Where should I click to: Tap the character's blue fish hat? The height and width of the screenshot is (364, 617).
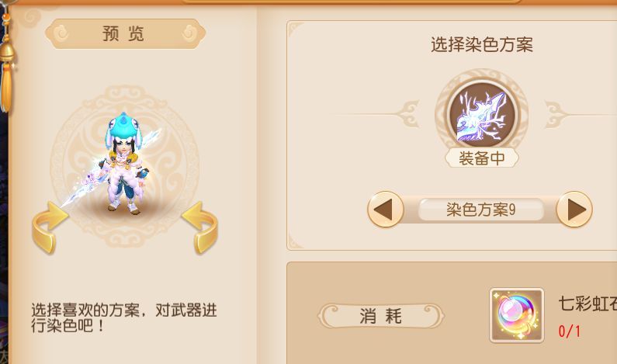pyautogui.click(x=123, y=130)
